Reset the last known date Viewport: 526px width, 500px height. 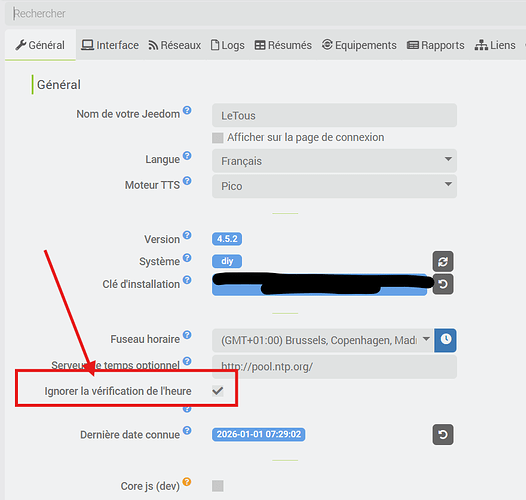(443, 435)
